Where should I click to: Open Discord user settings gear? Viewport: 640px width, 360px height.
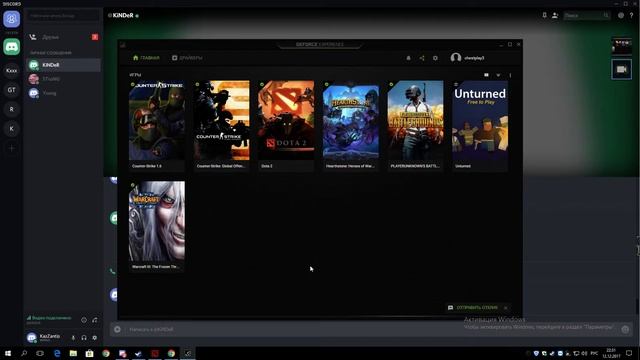point(95,338)
